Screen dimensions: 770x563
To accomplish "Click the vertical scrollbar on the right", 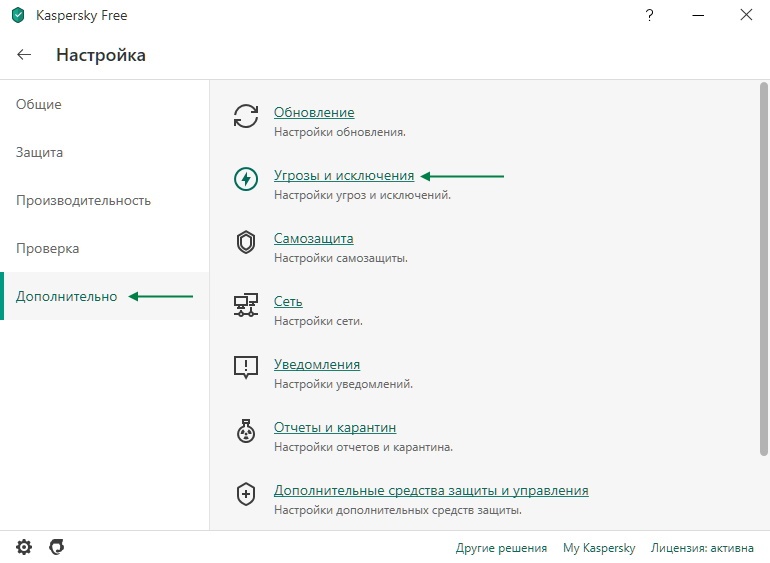I will click(x=764, y=269).
